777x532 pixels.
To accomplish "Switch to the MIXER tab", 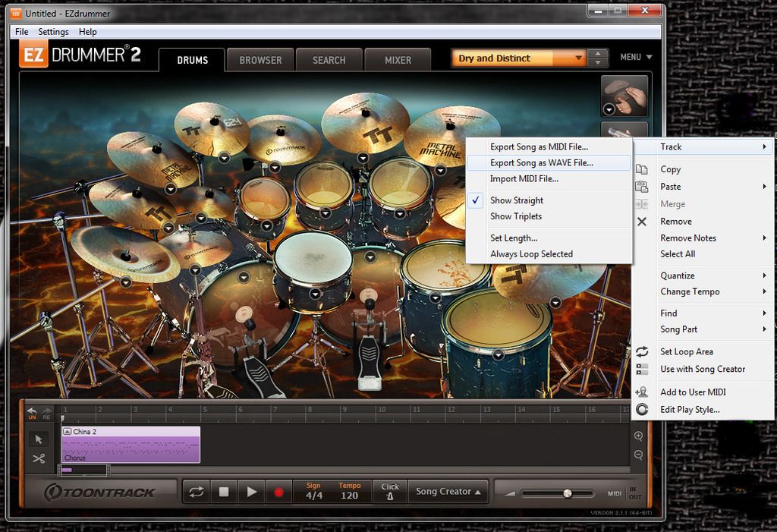I will (x=398, y=60).
